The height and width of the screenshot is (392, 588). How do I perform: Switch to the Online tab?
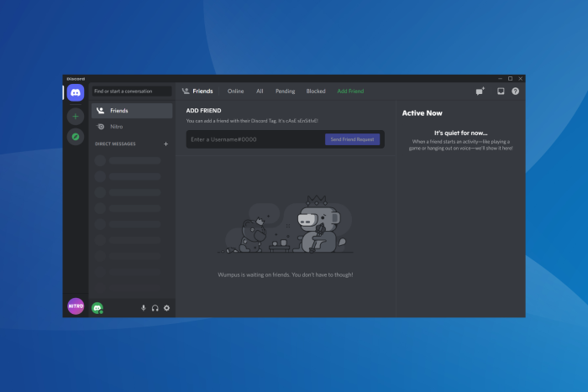click(x=235, y=91)
